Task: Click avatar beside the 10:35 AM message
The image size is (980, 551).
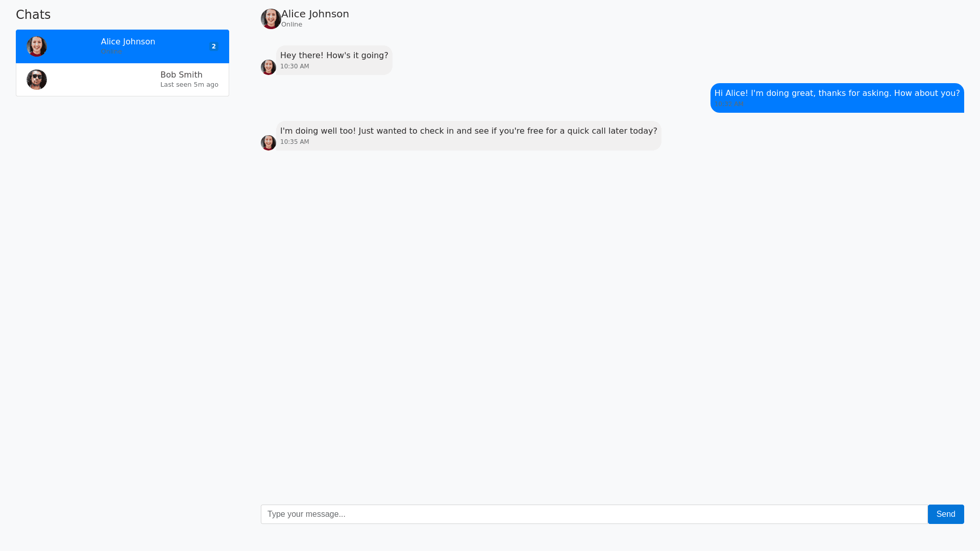Action: 268,143
